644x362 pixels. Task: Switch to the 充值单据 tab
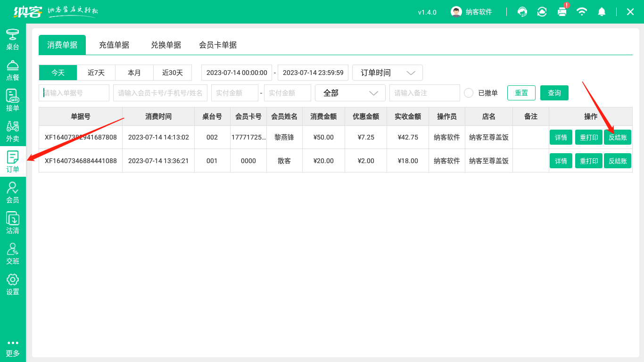click(x=114, y=45)
